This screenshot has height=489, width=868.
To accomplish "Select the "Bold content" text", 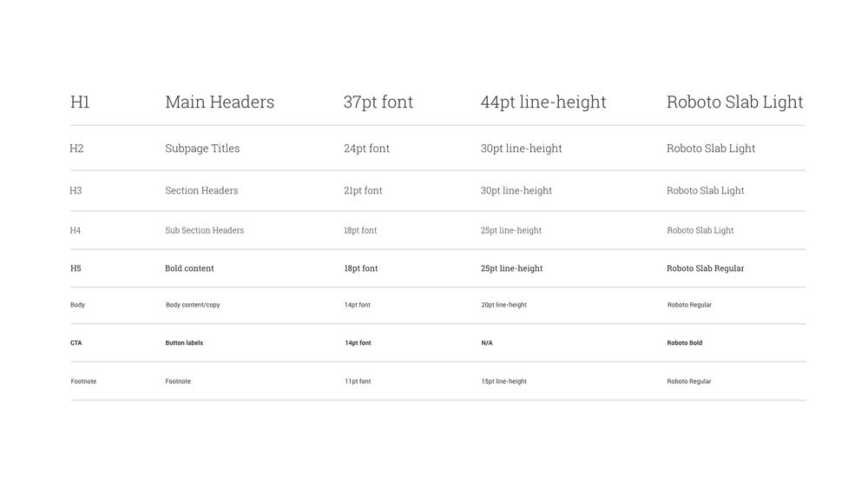I will click(x=189, y=268).
